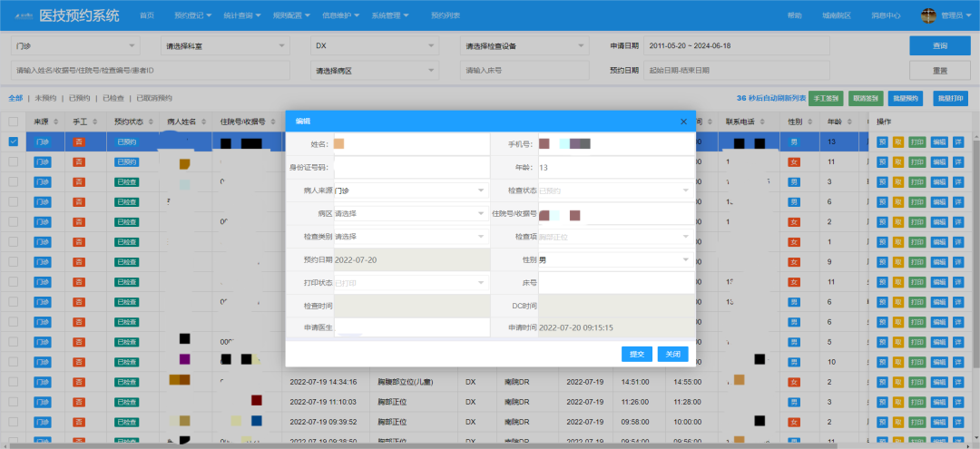Viewport: 980px width, 449px height.
Task: Click 取 action for age 5 row
Action: point(898,342)
